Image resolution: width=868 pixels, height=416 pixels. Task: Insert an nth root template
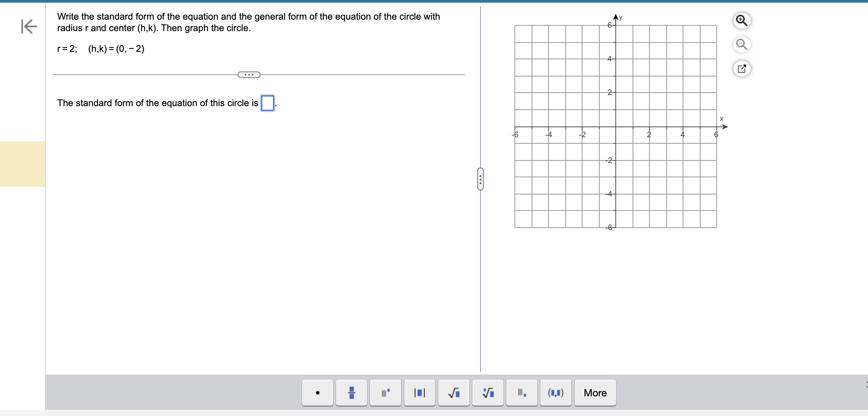tap(488, 393)
